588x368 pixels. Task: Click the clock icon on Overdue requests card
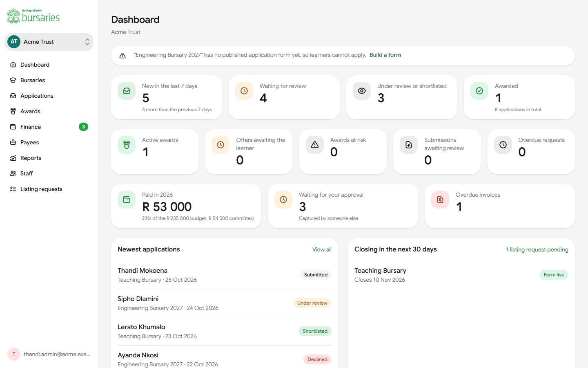click(x=503, y=145)
